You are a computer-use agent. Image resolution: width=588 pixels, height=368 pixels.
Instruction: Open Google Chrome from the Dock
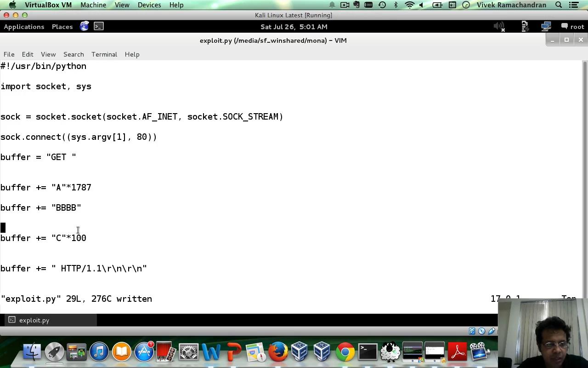click(x=345, y=352)
